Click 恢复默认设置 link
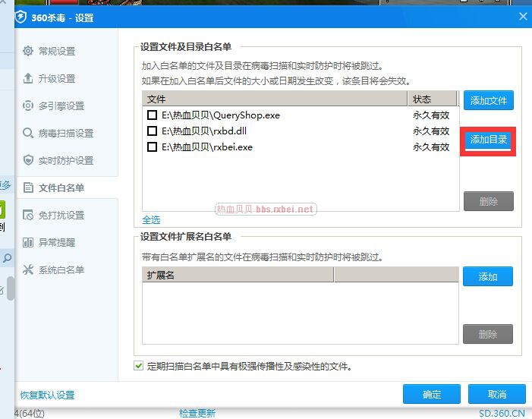 [47, 395]
